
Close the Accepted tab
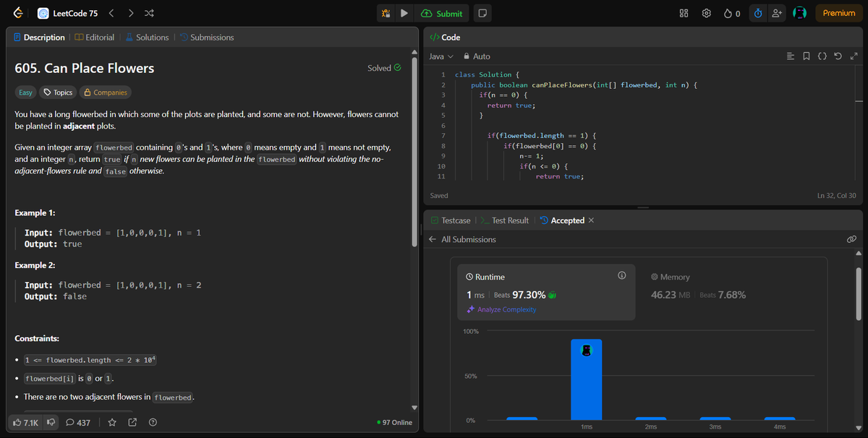[x=592, y=220]
